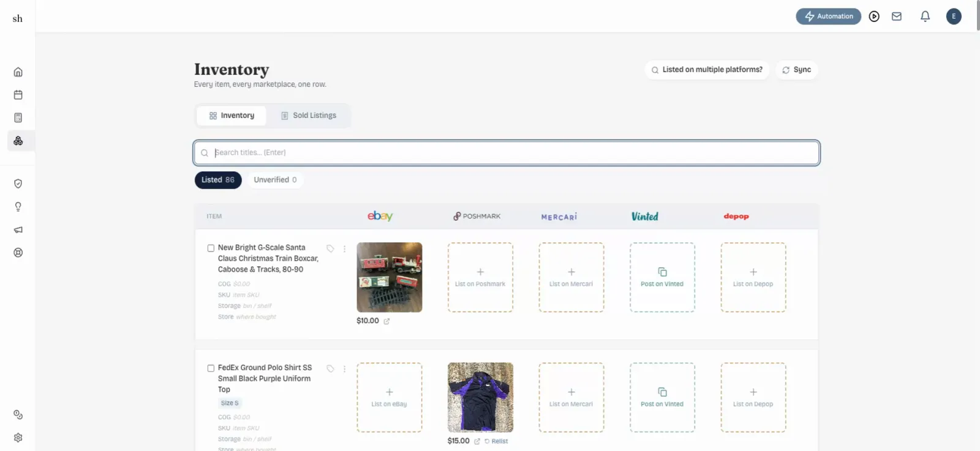Open external link icon beside $10.00
Image resolution: width=980 pixels, height=451 pixels.
386,321
